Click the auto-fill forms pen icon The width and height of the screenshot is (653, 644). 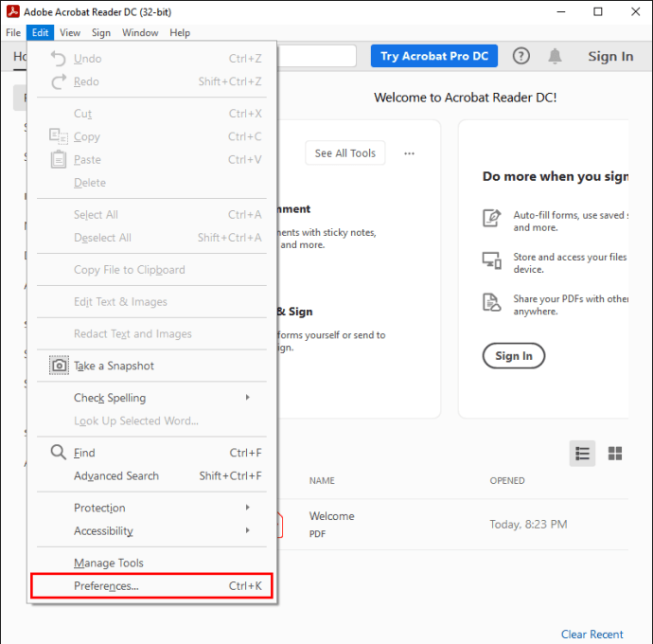coord(491,218)
